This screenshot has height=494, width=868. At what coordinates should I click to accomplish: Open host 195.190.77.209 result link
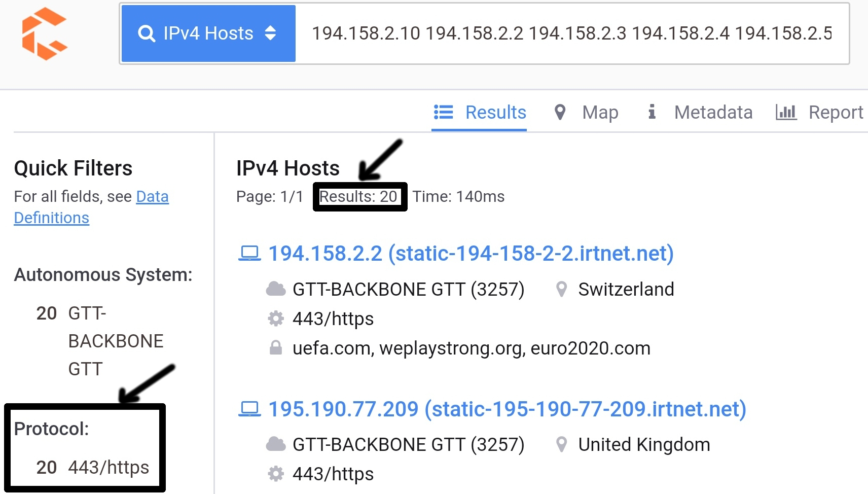(507, 409)
